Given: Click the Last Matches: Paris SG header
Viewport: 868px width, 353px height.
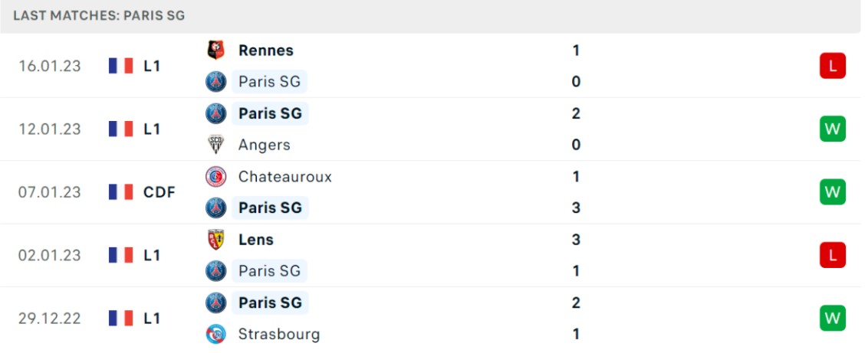Looking at the screenshot, I should [99, 15].
